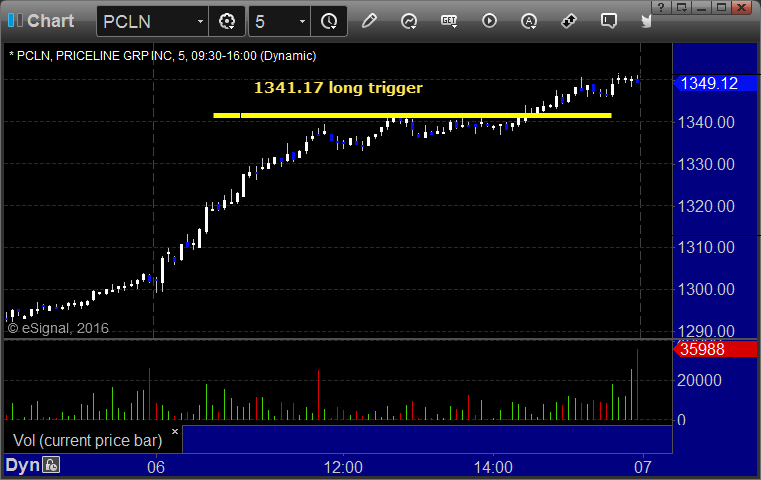This screenshot has width=761, height=480.
Task: Select the pencil drawing tools icon
Action: (369, 21)
